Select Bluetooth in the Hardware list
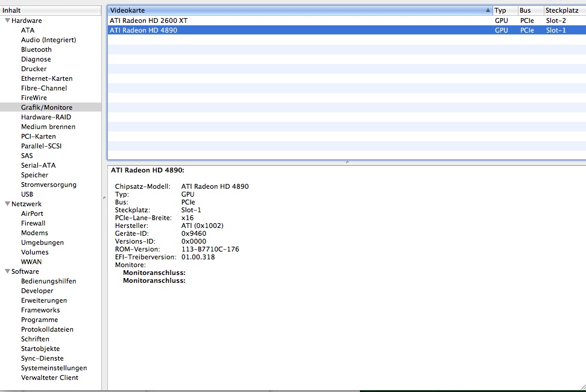The width and height of the screenshot is (586, 392). tap(36, 49)
